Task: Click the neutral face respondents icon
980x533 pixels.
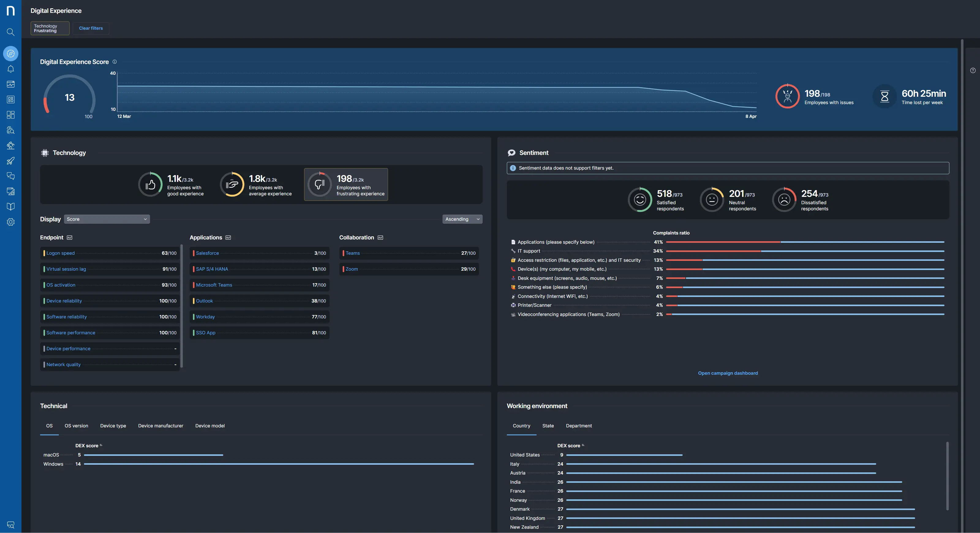Action: (712, 200)
